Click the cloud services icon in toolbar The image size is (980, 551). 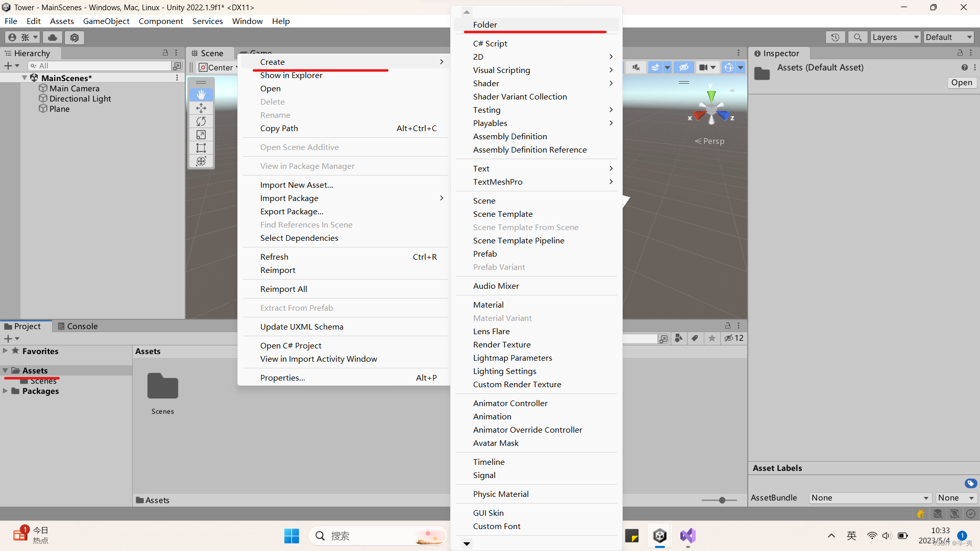coord(52,37)
